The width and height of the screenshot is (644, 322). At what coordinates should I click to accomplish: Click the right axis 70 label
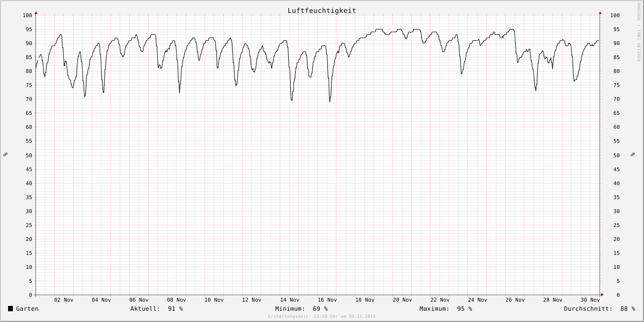click(x=617, y=99)
